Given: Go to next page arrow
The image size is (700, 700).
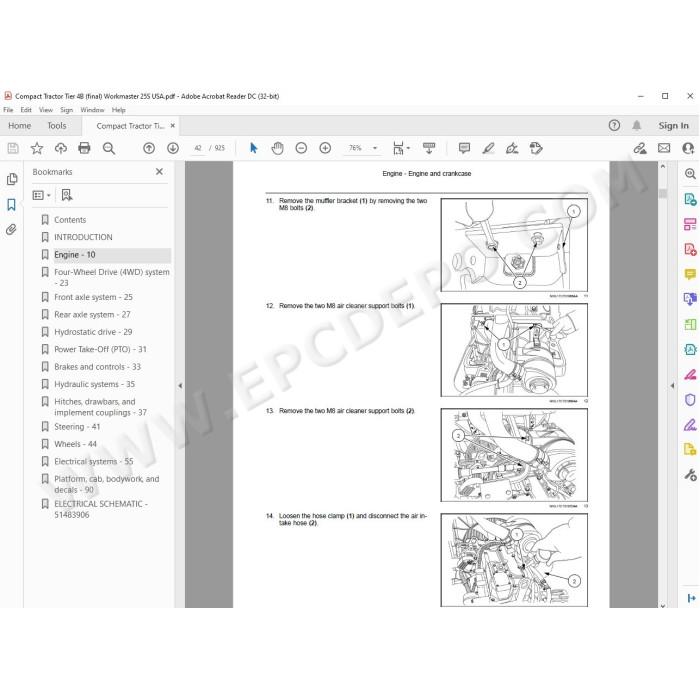Looking at the screenshot, I should coord(173,148).
